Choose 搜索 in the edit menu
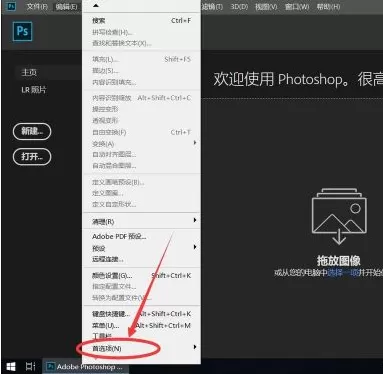Image resolution: width=383 pixels, height=374 pixels. click(x=141, y=21)
